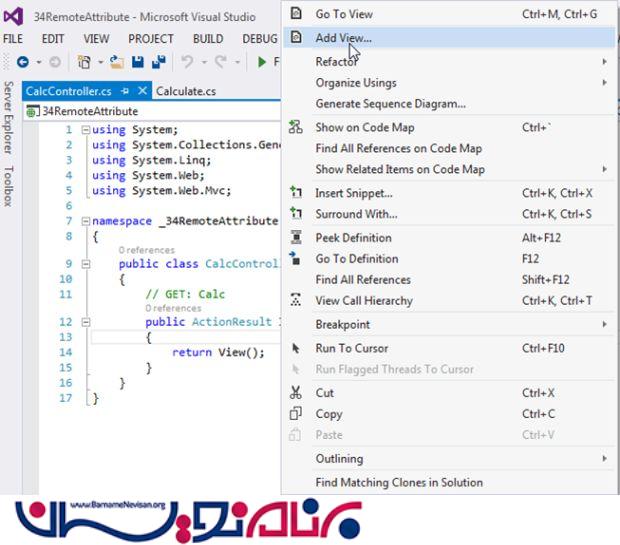Collapse the CalcController class block
This screenshot has width=620, height=545.
(x=86, y=264)
